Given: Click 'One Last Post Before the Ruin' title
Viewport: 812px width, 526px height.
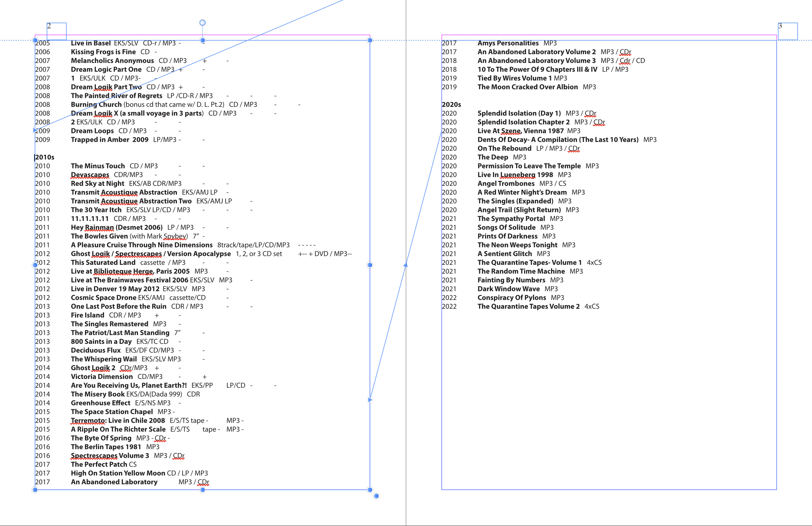Looking at the screenshot, I should [119, 307].
